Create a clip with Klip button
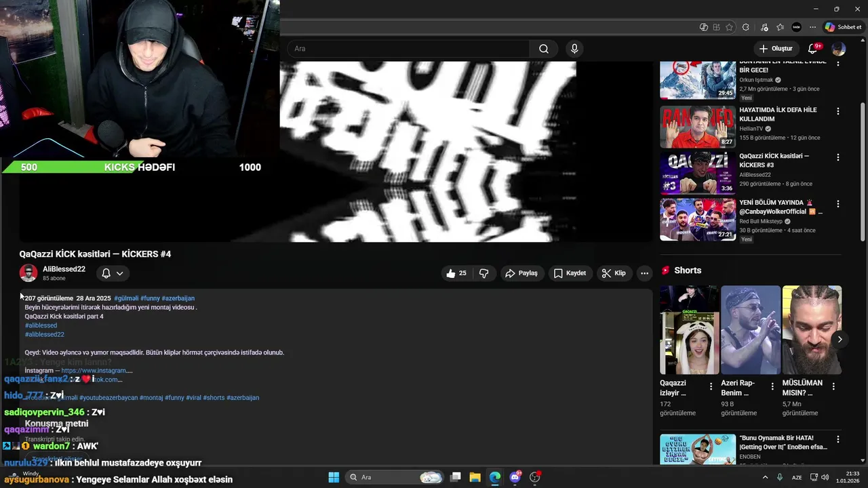 (x=614, y=273)
